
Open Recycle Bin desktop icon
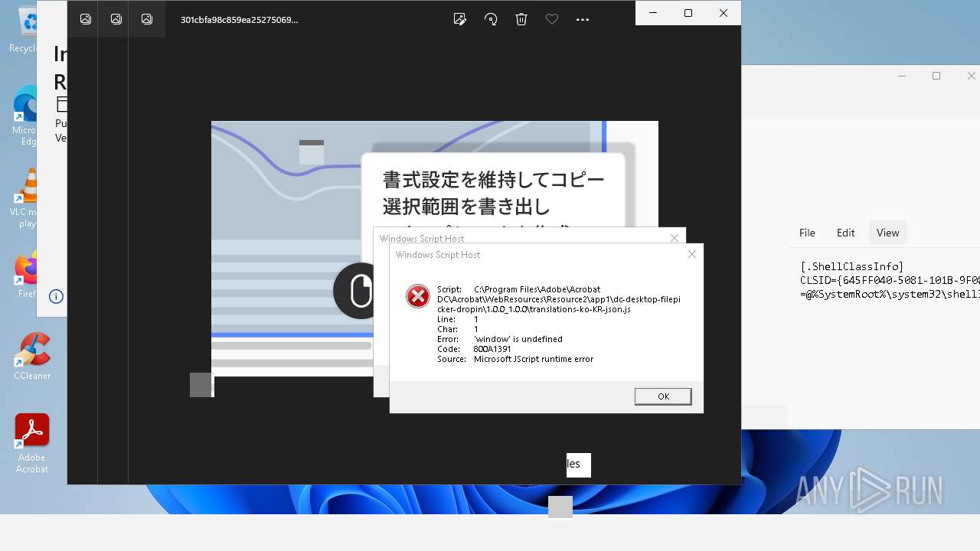point(24,29)
